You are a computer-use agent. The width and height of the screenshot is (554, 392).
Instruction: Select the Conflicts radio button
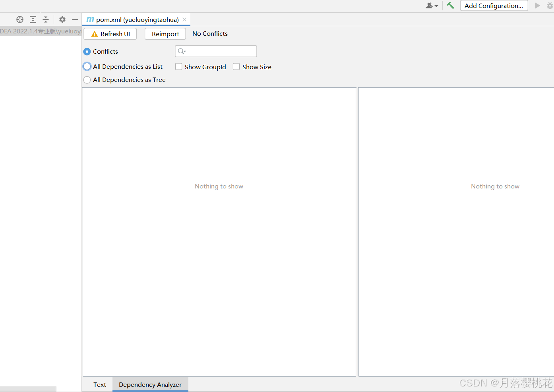(87, 52)
